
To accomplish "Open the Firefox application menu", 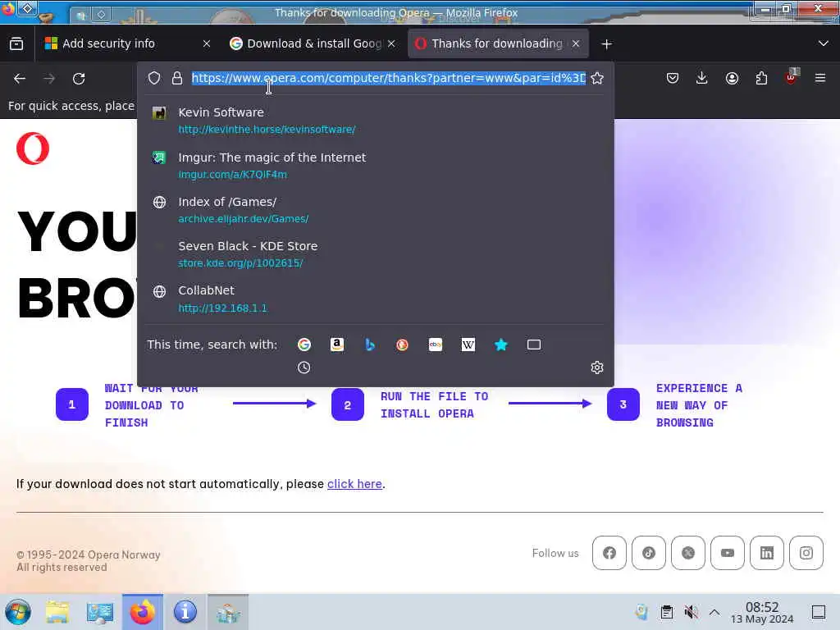I will click(820, 78).
